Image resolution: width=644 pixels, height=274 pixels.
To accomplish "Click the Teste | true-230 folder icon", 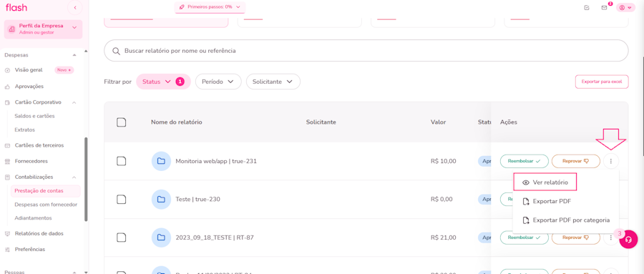I will coord(161,199).
